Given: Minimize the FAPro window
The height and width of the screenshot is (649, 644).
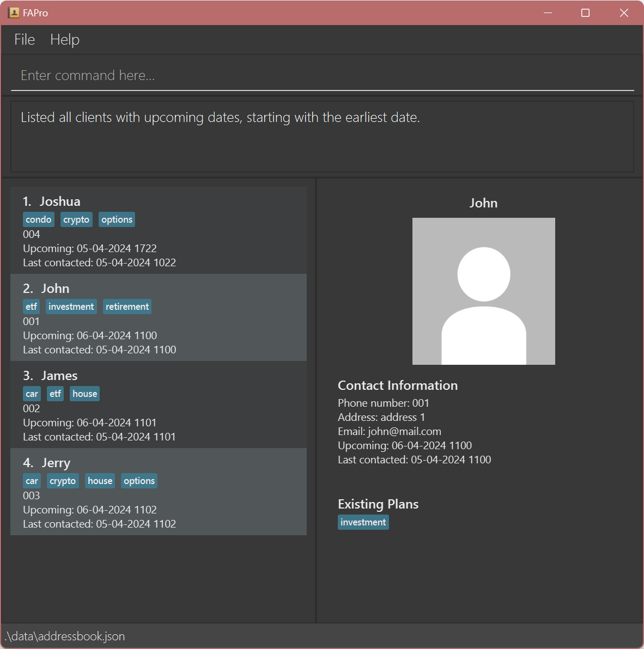Looking at the screenshot, I should [x=548, y=13].
